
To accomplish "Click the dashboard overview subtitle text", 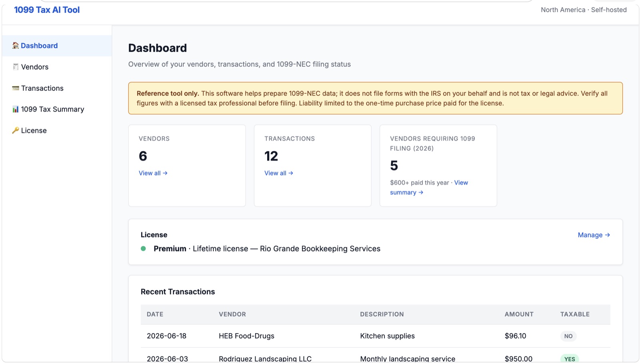I will coord(239,64).
